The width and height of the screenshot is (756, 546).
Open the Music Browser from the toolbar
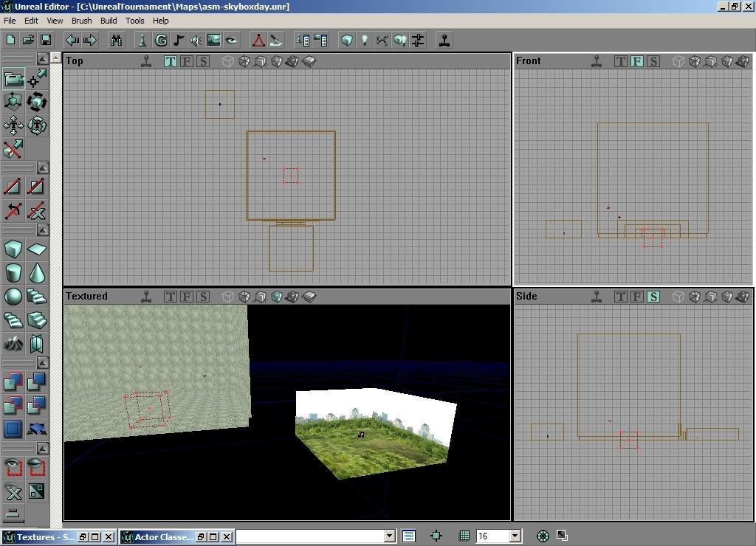tap(178, 40)
